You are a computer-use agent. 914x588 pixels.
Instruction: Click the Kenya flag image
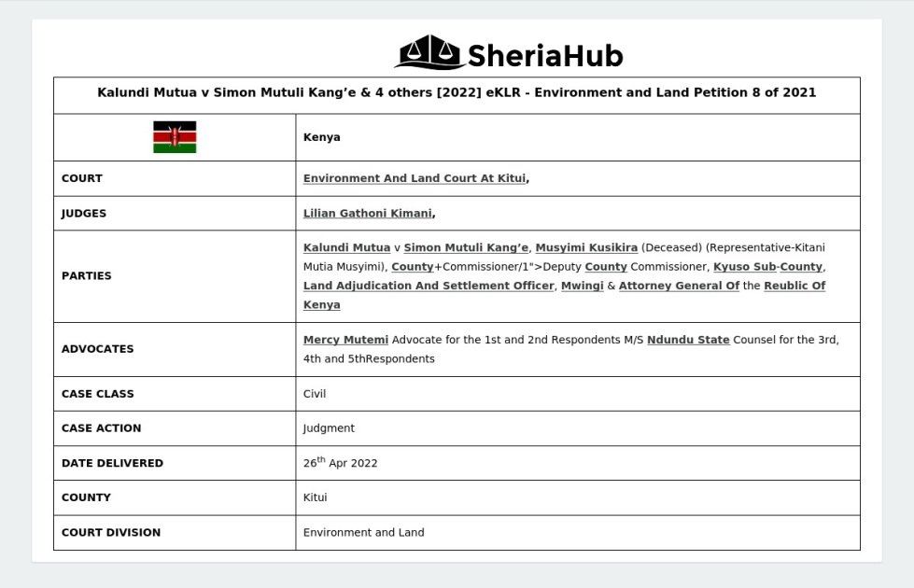point(175,137)
